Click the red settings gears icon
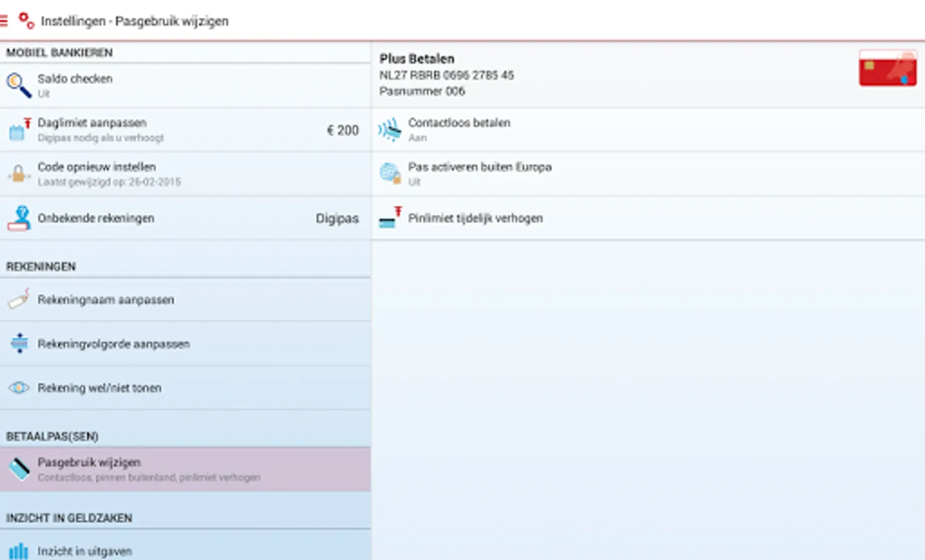The width and height of the screenshot is (925, 560). (26, 21)
